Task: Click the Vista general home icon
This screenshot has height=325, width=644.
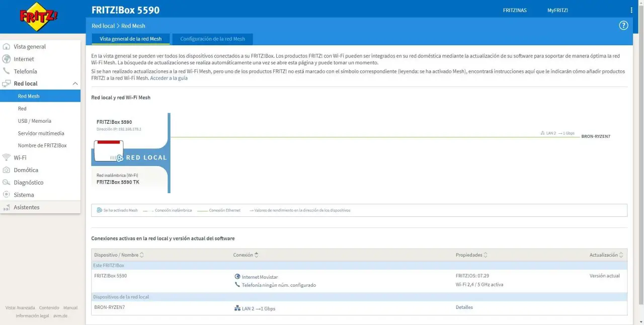Action: click(7, 47)
